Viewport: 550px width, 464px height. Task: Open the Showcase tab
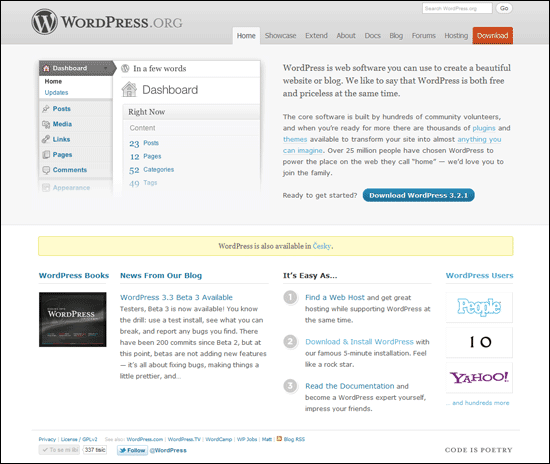[x=281, y=36]
